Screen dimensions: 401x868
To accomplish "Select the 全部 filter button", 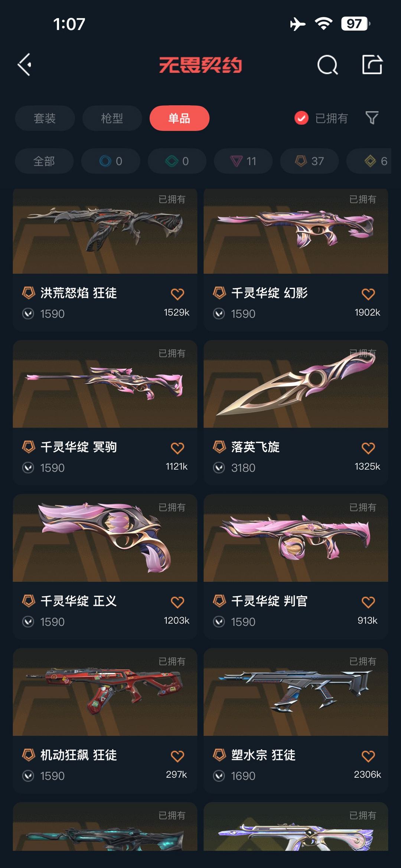I will [44, 161].
